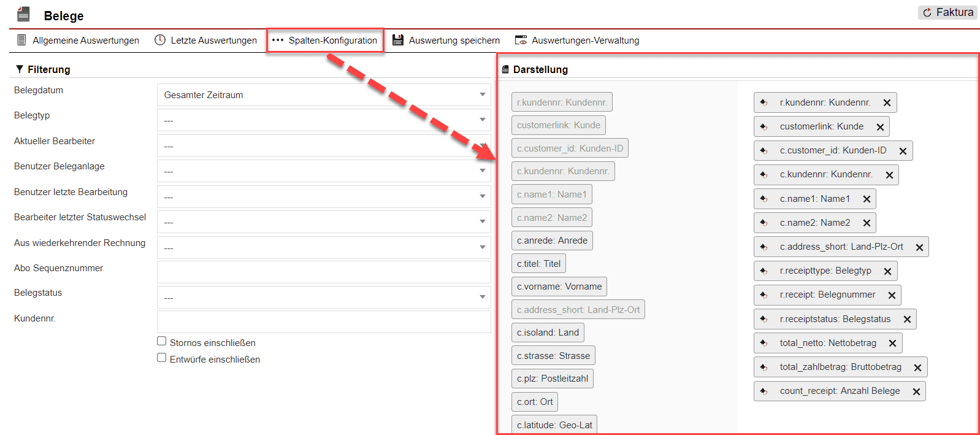Click the clock icon of Letzte Auswertungen
Viewport: 980px width, 435px height.
[160, 40]
